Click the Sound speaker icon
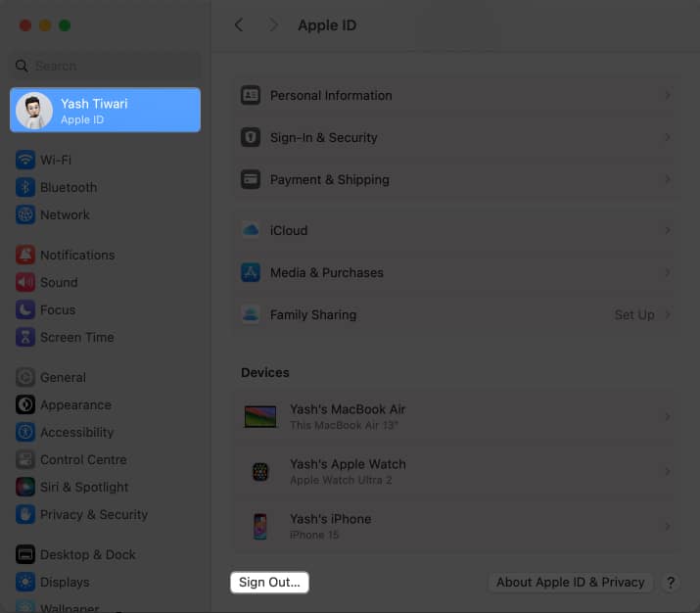 pyautogui.click(x=25, y=282)
